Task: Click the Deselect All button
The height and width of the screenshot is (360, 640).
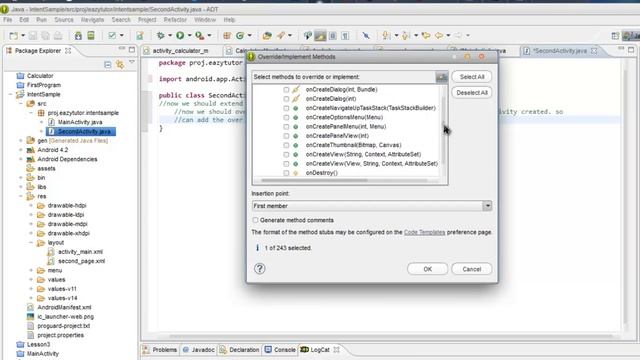Action: click(471, 93)
